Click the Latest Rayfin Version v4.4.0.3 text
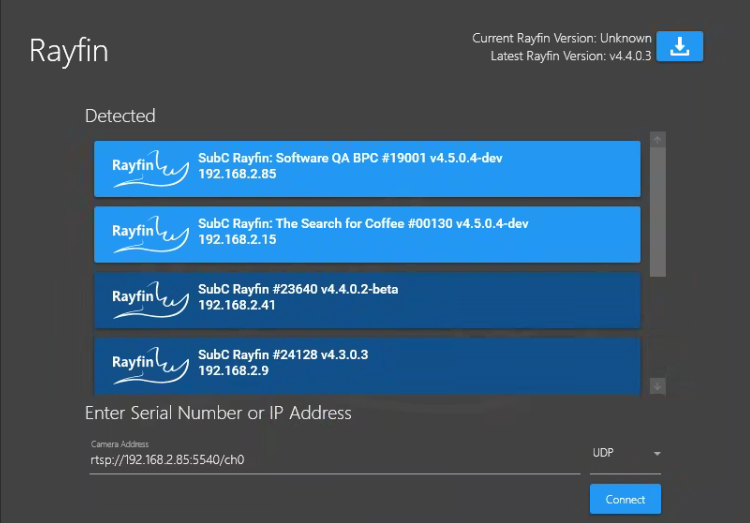The image size is (750, 523). tap(570, 56)
